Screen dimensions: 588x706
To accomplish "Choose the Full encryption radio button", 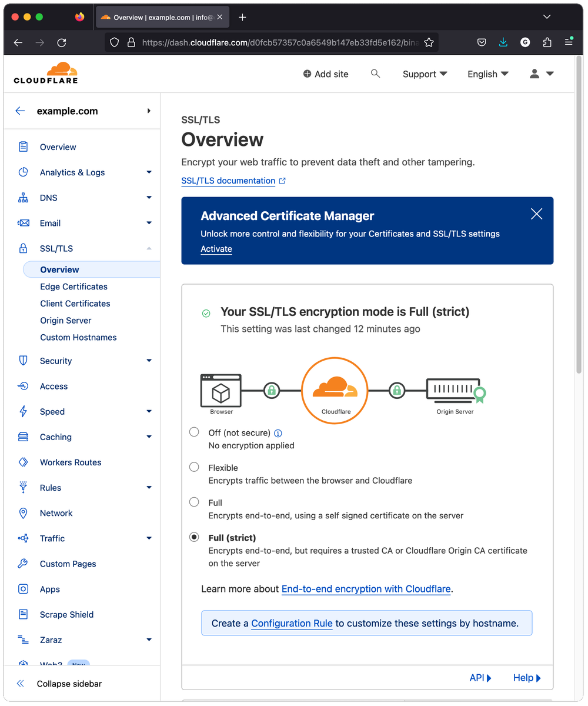I will [194, 502].
